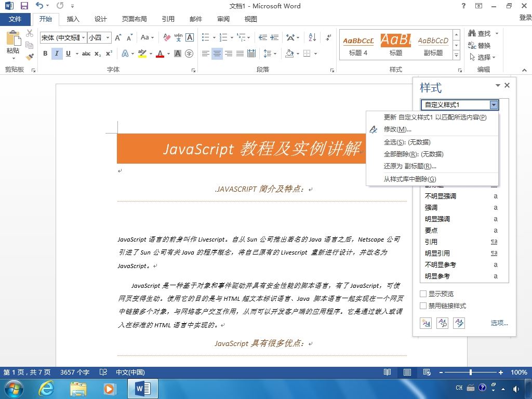This screenshot has height=399, width=532.
Task: Toggle Align Right
Action: 229,54
